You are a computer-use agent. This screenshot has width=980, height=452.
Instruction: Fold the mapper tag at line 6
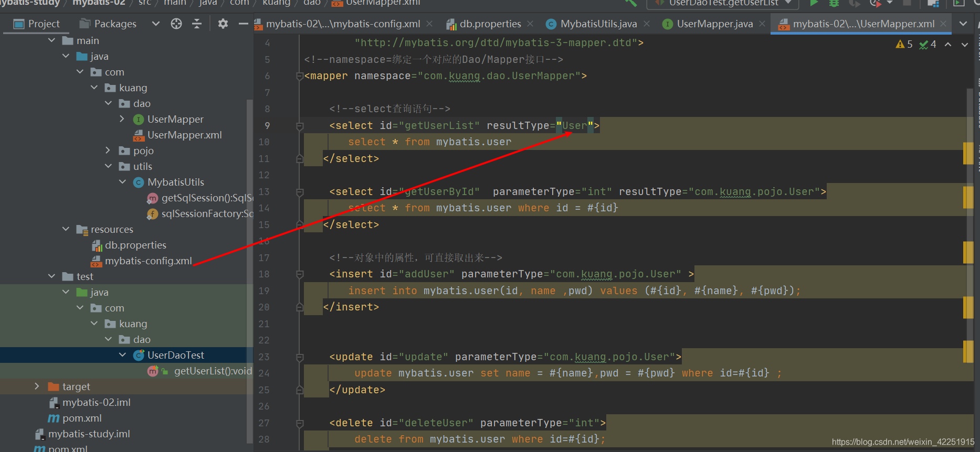(x=300, y=77)
